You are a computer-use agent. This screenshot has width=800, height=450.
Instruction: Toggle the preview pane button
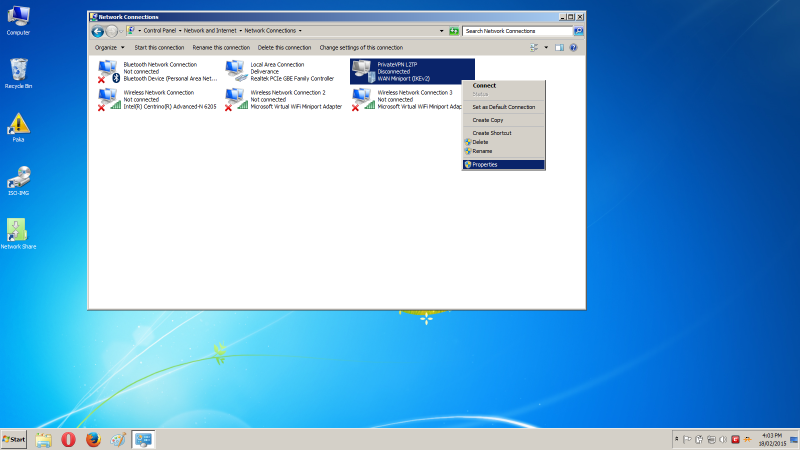pos(560,47)
